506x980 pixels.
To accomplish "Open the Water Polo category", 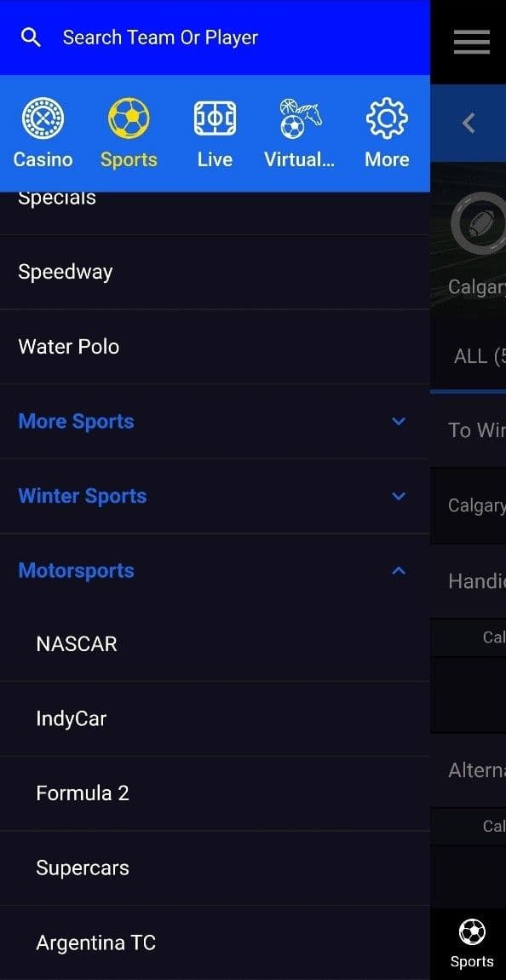I will pyautogui.click(x=215, y=347).
